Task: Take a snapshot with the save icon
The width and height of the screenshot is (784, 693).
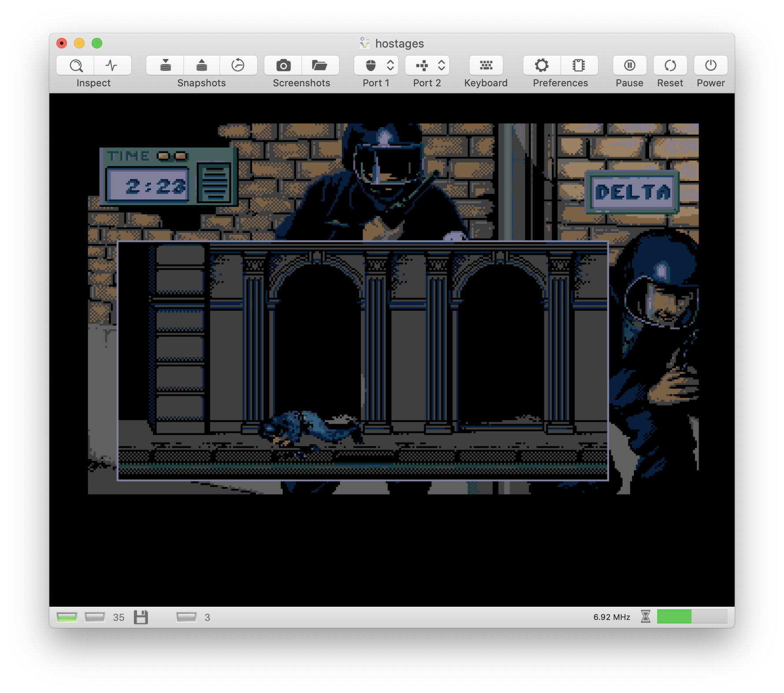Action: coord(165,66)
